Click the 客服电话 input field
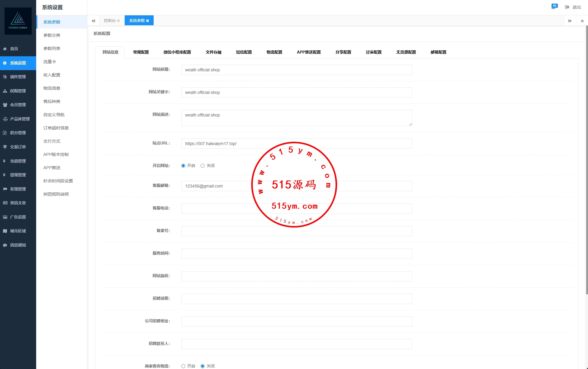Screen dimensions: 588x369 tap(217, 209)
